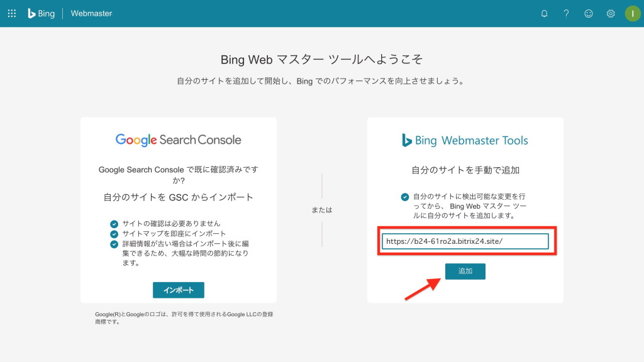Click the 追加 button
This screenshot has height=362, width=644.
(465, 271)
